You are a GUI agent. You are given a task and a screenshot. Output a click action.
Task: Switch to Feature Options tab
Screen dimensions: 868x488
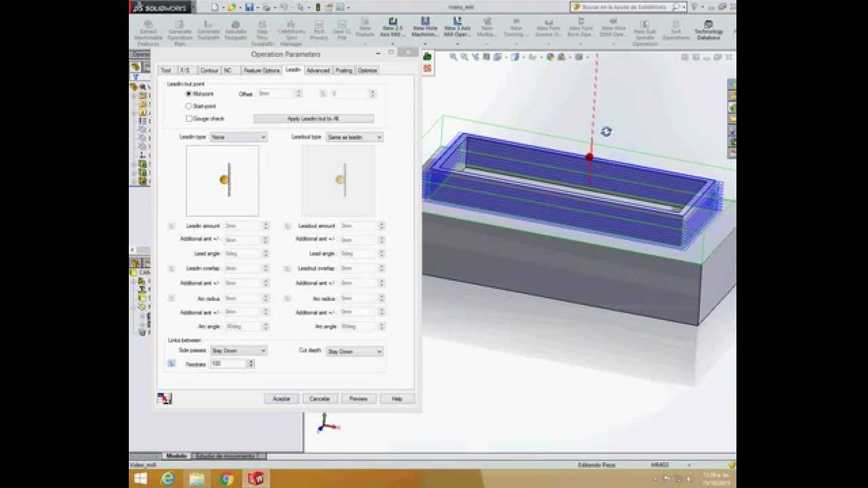pyautogui.click(x=261, y=70)
